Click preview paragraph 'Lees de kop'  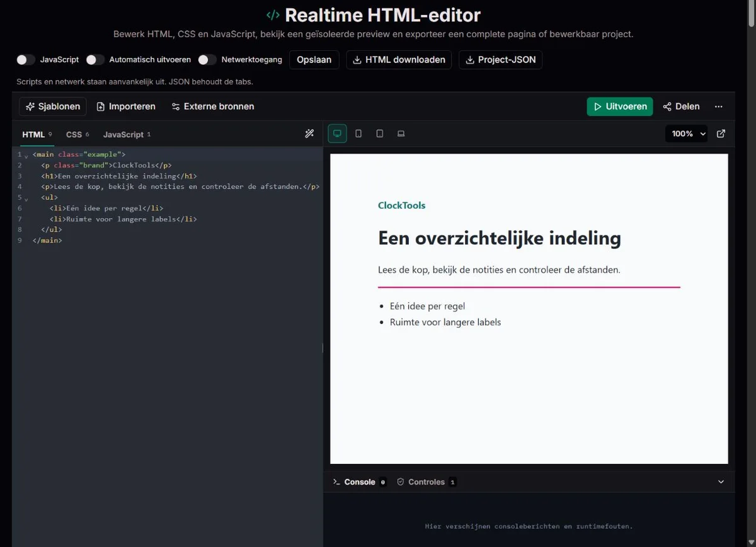499,270
